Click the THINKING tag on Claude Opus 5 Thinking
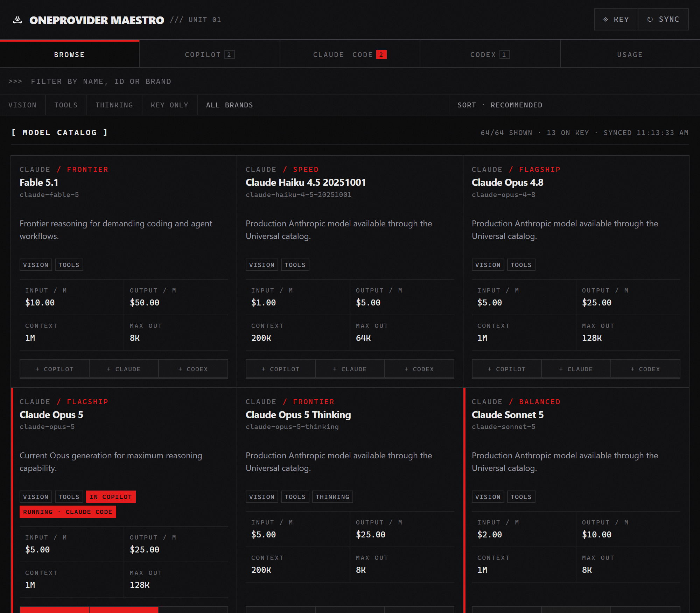Screen dimensions: 700x613 tap(332, 497)
